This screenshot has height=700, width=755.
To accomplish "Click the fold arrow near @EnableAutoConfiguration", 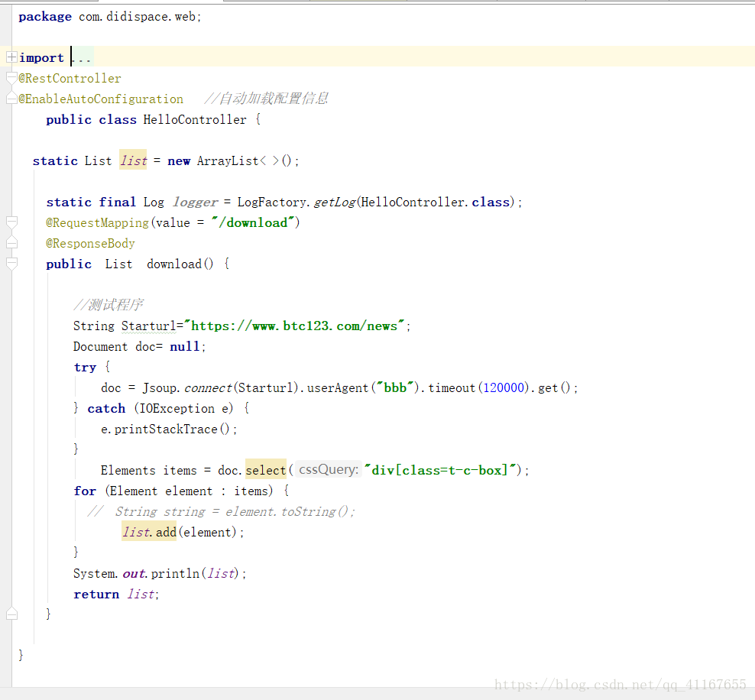I will click(10, 98).
